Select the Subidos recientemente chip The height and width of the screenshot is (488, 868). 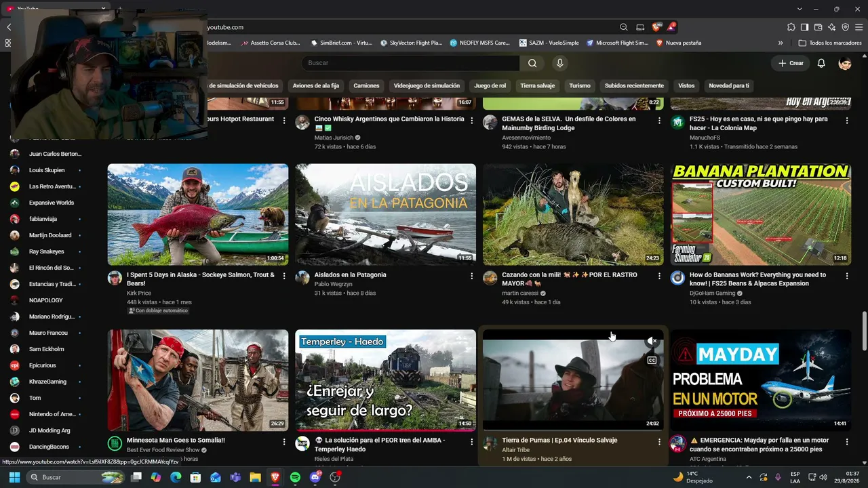[x=634, y=86]
